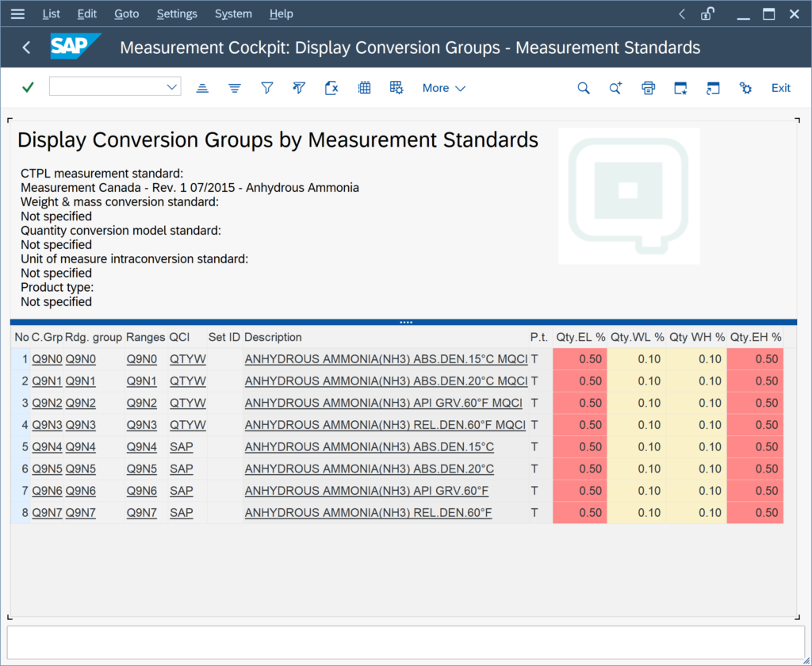Open ANHYDROUS AMMONIA ABS.DEN.20°C MQCI description

pyautogui.click(x=386, y=381)
